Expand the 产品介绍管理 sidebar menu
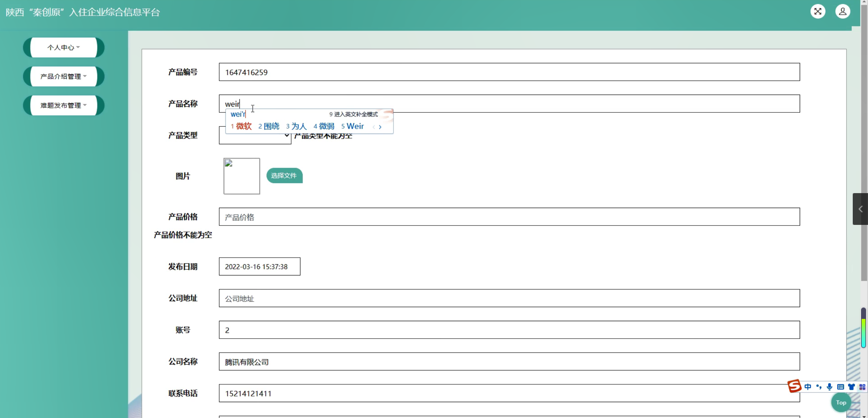Screen dimensions: 868x418 coord(63,77)
